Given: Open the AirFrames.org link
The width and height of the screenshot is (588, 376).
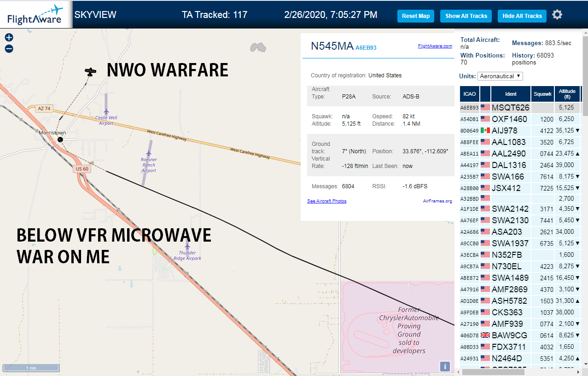Looking at the screenshot, I should (437, 201).
